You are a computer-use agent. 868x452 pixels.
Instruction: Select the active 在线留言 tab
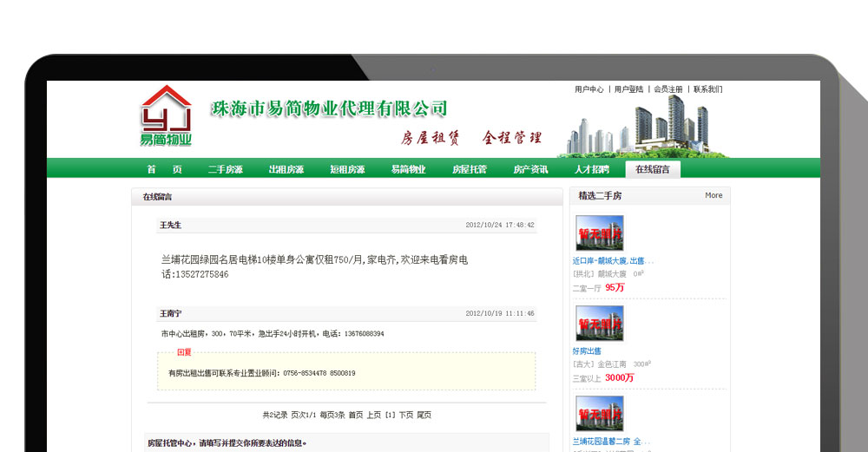(653, 169)
